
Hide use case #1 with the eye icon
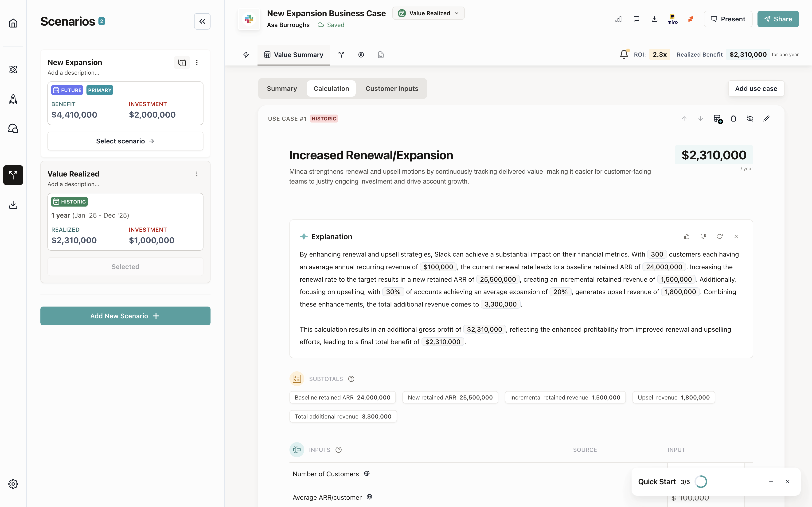750,119
